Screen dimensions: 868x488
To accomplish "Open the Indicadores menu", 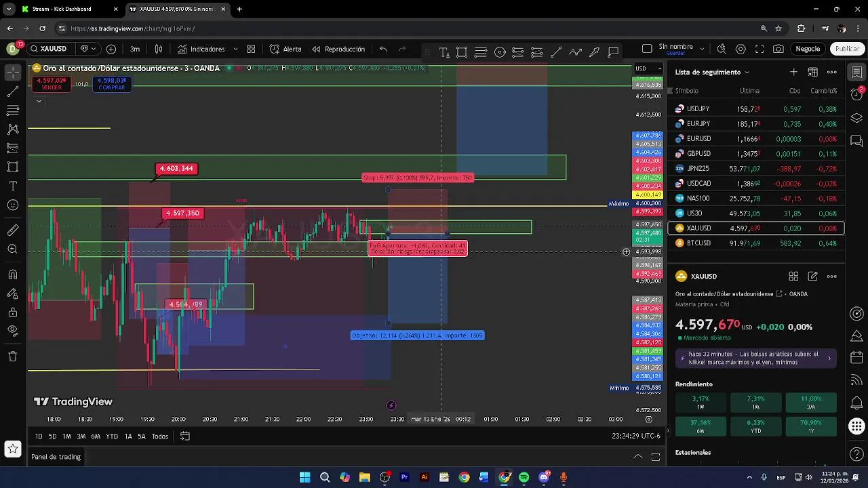I will point(201,49).
